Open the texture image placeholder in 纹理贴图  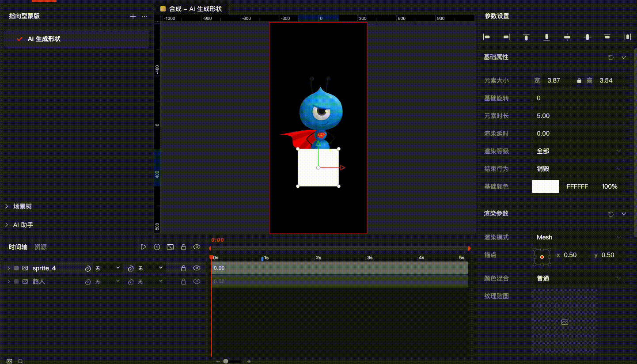(565, 322)
